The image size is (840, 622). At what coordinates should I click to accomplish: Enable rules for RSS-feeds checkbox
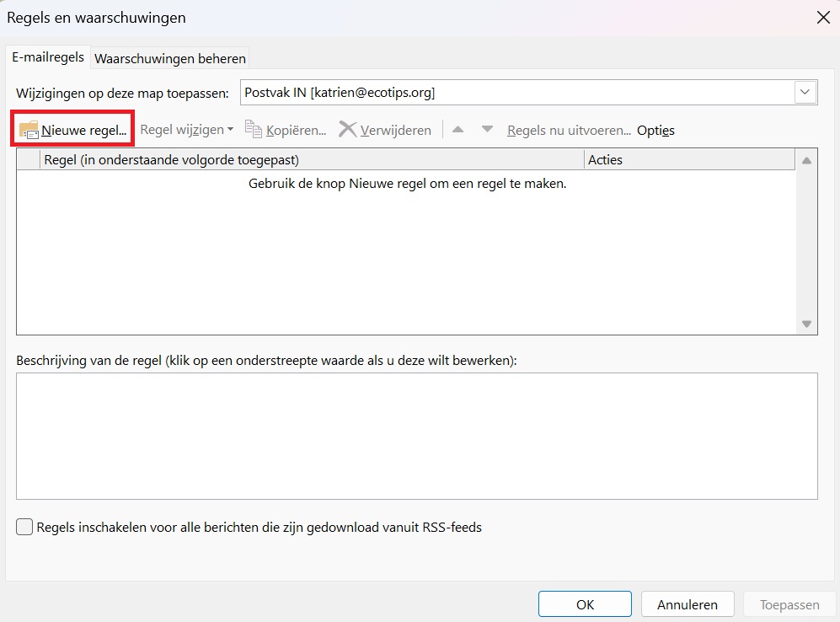[26, 528]
